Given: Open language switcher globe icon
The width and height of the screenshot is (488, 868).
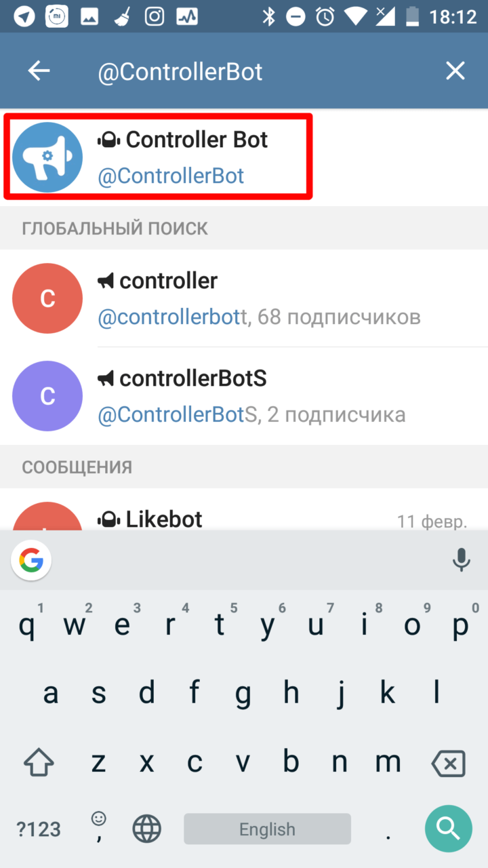Looking at the screenshot, I should tap(146, 829).
